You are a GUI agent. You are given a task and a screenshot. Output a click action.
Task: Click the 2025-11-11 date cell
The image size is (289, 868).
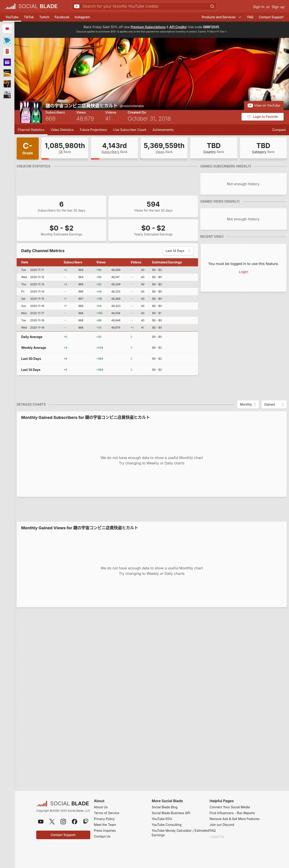(37, 270)
